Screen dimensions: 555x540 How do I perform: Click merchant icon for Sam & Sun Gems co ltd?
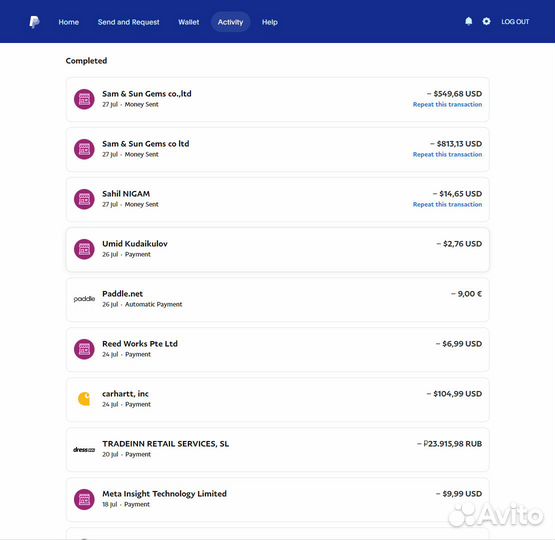click(84, 149)
